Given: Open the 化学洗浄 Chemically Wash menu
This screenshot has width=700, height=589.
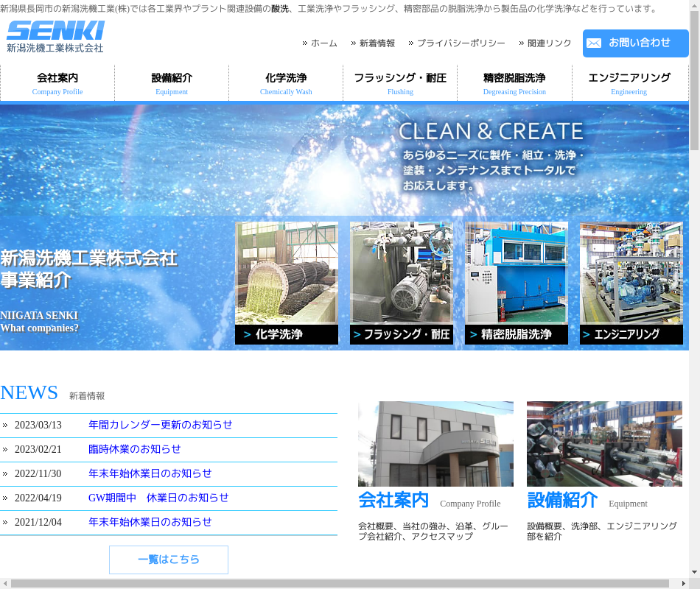Looking at the screenshot, I should [286, 83].
